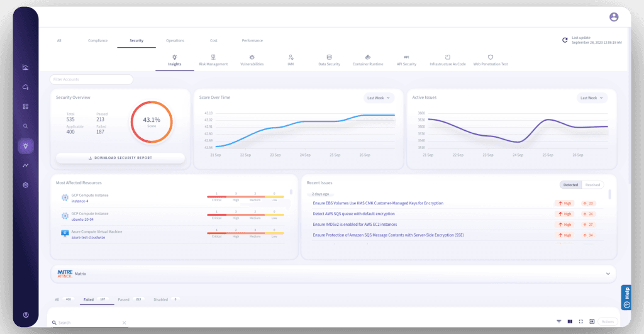Open the user profile avatar at top right
Image resolution: width=644 pixels, height=334 pixels.
pyautogui.click(x=614, y=17)
